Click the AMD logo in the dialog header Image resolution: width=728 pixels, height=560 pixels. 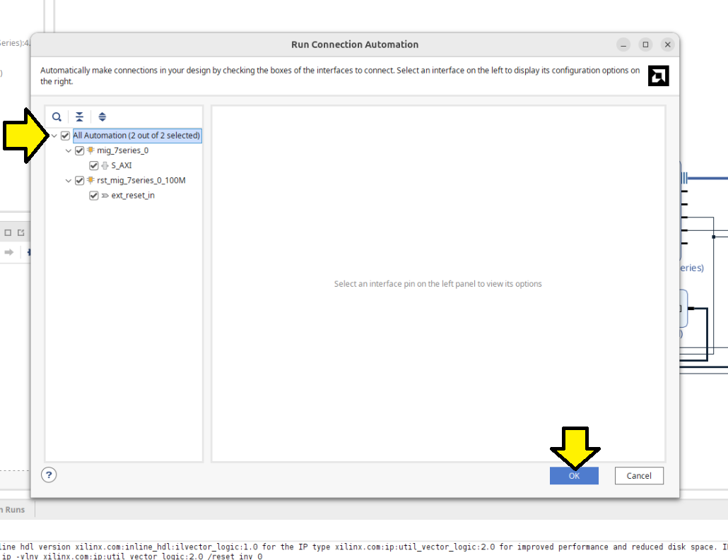click(658, 76)
